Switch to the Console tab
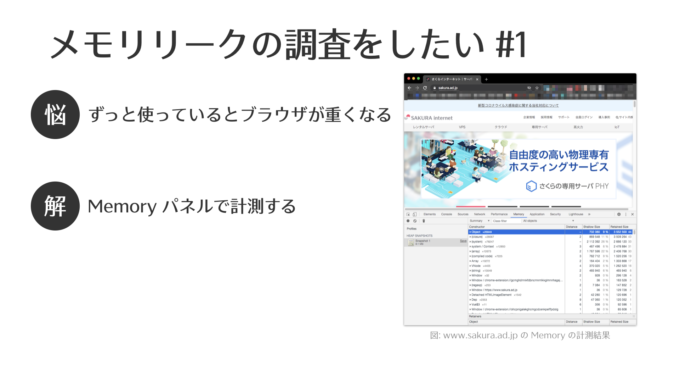 446,214
